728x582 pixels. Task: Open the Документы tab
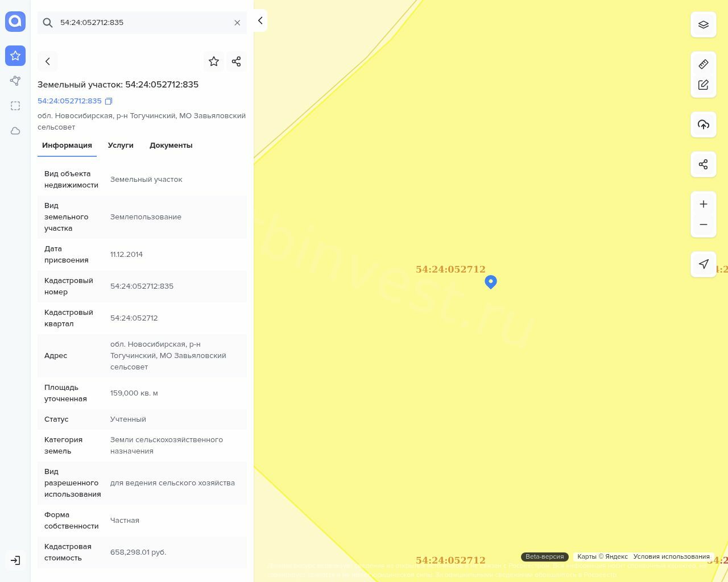coord(171,145)
